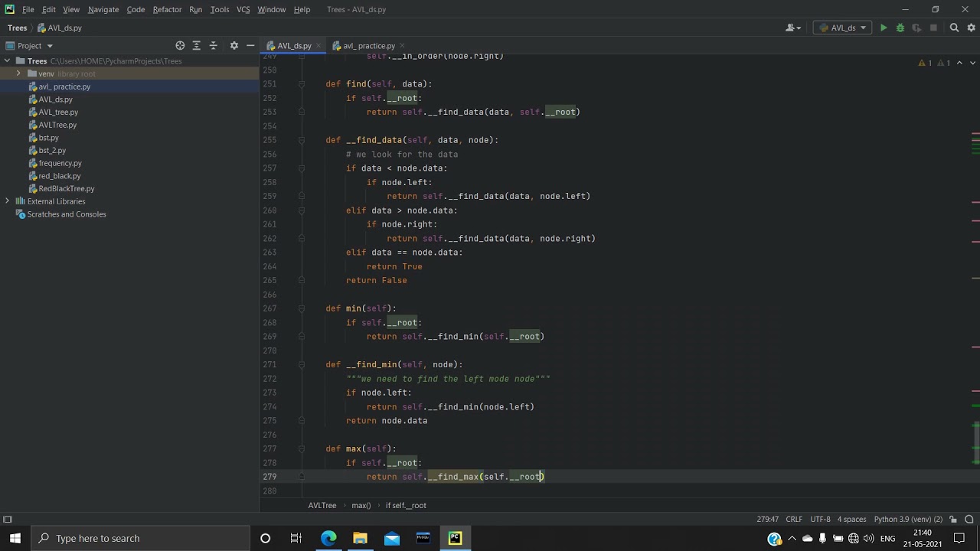Open Microsoft Edge from taskbar
The image size is (980, 551).
pyautogui.click(x=328, y=538)
